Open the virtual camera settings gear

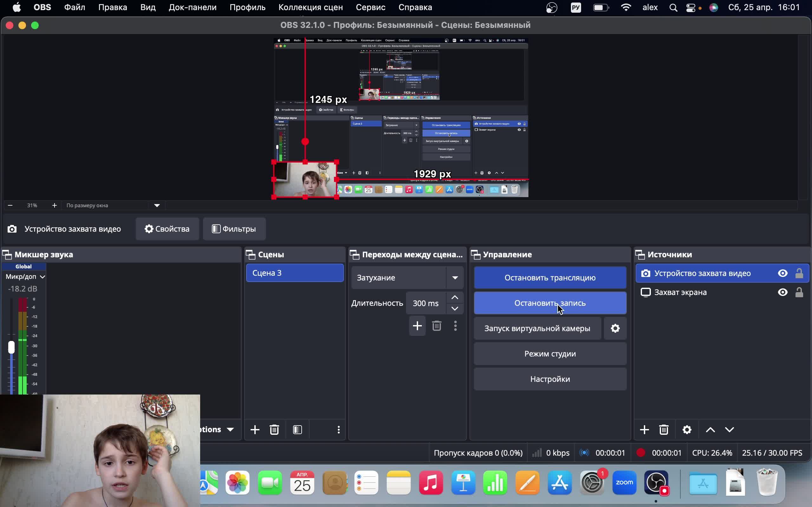pyautogui.click(x=615, y=328)
